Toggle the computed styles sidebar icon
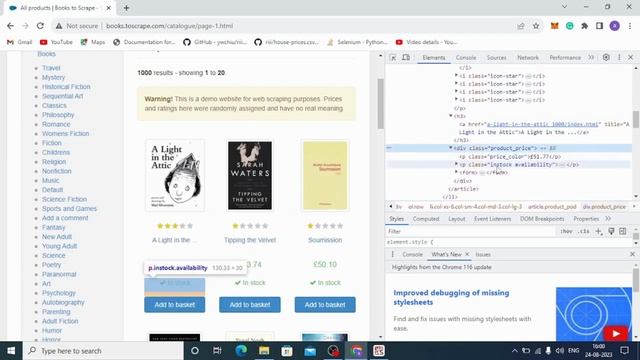This screenshot has width=640, height=360. pyautogui.click(x=622, y=231)
